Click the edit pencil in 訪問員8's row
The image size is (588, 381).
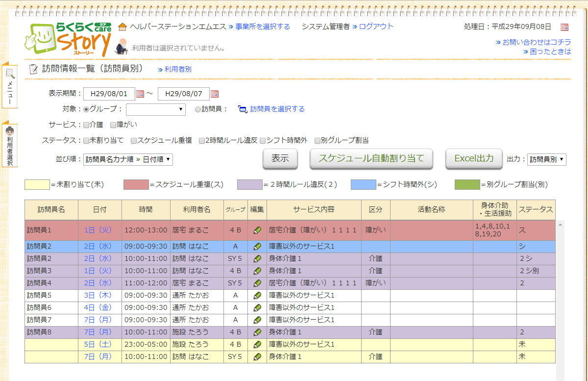257,332
